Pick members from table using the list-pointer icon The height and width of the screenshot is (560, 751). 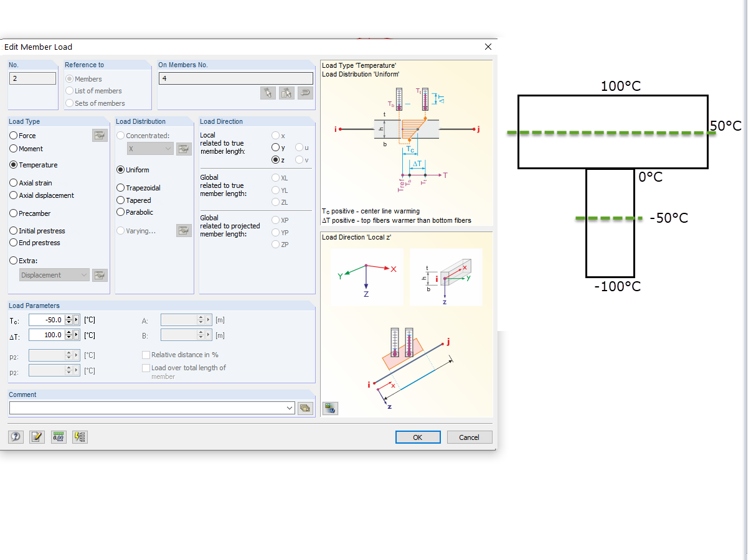286,93
